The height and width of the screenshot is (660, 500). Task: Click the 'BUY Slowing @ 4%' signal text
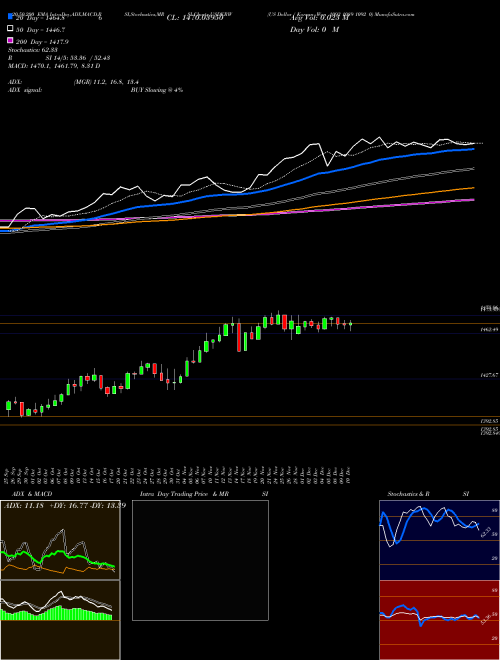click(x=157, y=90)
